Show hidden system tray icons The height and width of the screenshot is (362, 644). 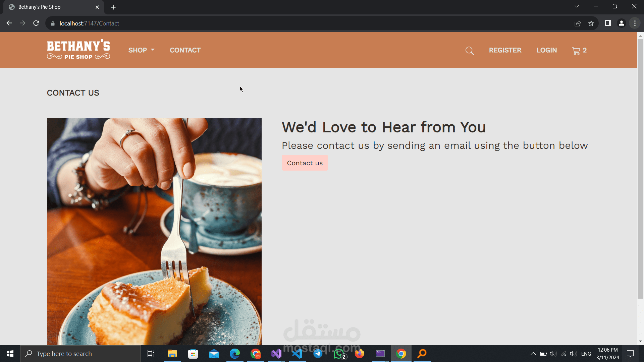coord(533,354)
